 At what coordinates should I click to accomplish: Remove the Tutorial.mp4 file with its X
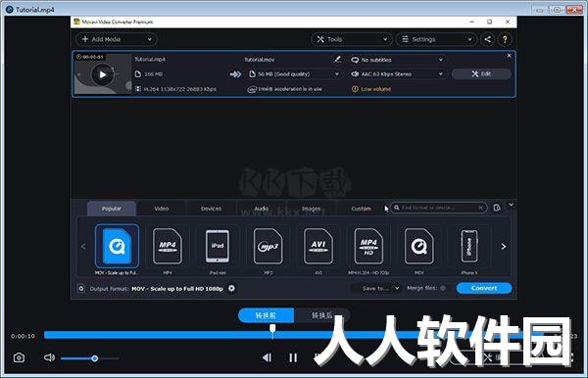(x=509, y=56)
